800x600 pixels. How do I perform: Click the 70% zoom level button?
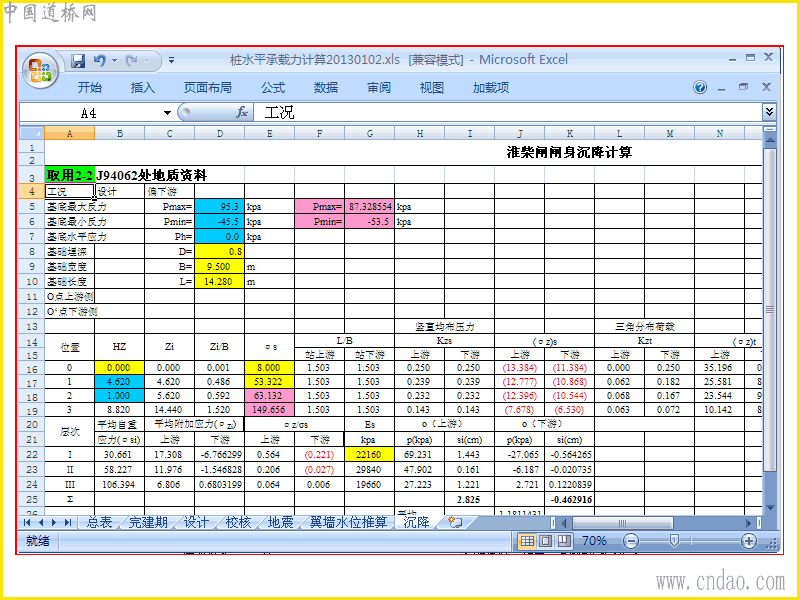(x=594, y=541)
